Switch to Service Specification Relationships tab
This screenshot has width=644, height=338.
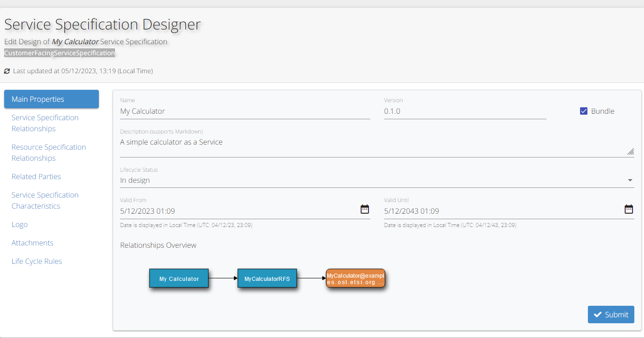click(45, 123)
